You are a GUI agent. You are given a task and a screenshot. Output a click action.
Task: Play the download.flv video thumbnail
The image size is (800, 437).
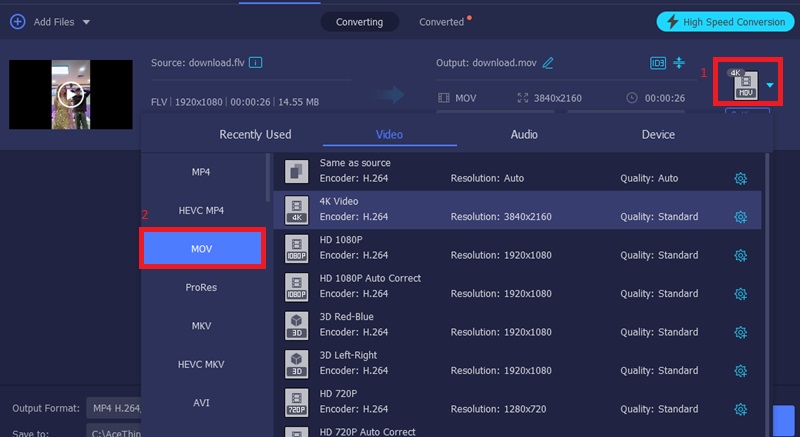[x=71, y=94]
